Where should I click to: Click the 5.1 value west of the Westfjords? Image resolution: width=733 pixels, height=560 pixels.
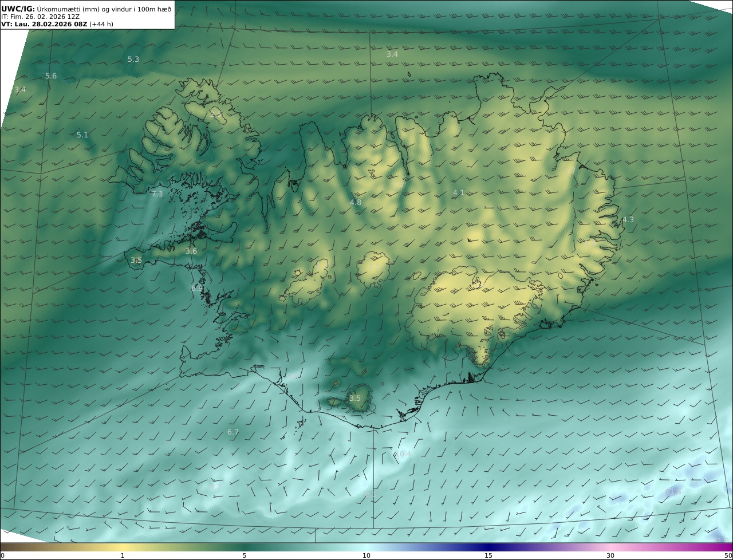coord(82,135)
